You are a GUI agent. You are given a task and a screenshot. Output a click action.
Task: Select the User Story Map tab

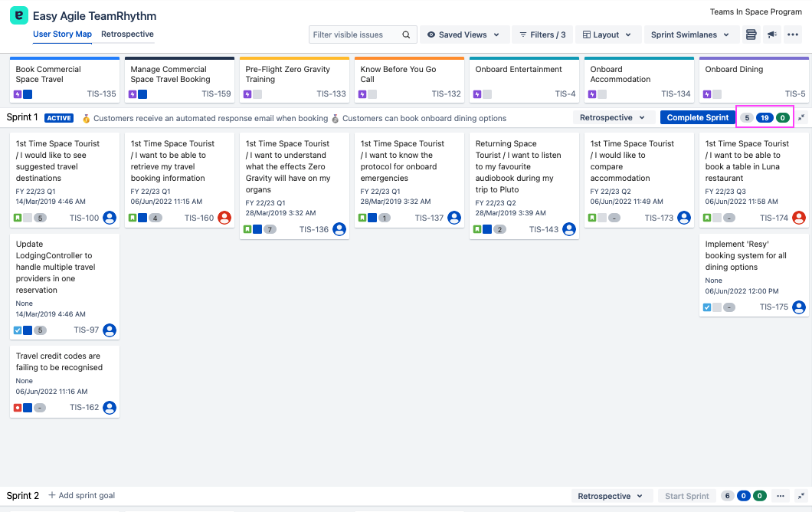[x=62, y=34]
